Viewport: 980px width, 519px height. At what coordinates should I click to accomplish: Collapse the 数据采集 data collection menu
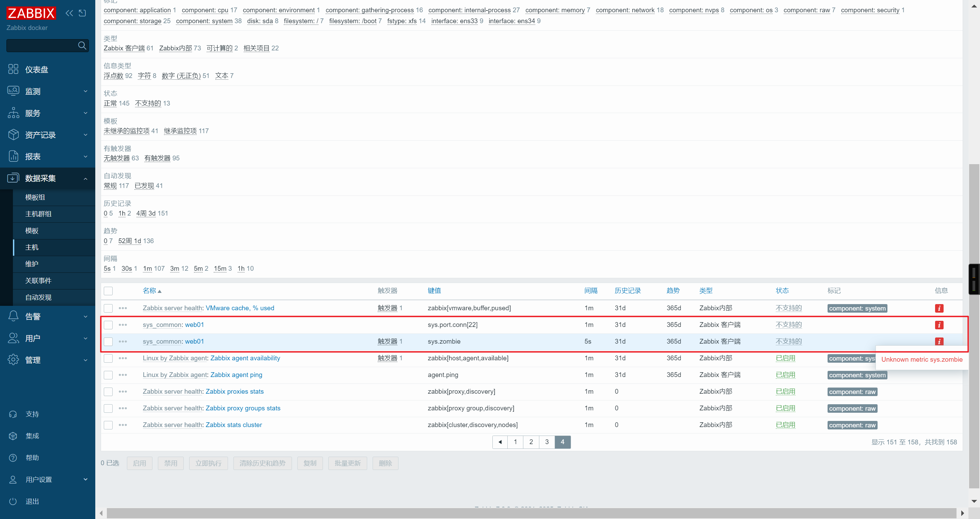tap(48, 178)
